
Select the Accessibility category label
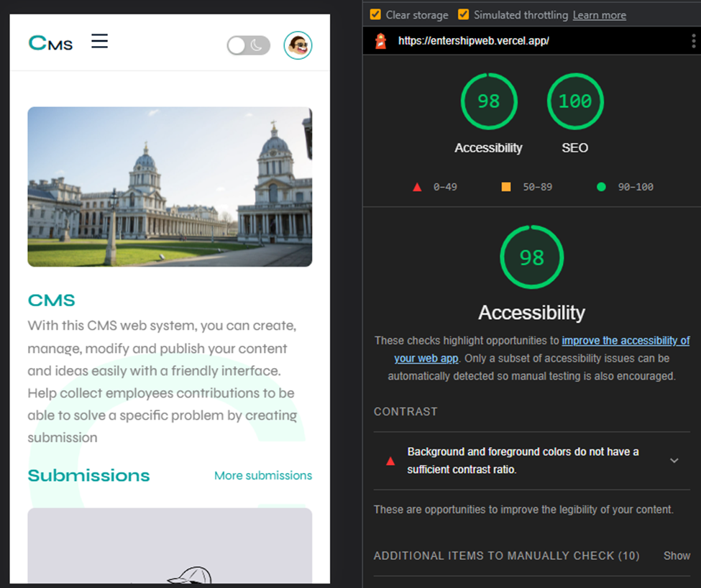click(x=488, y=148)
